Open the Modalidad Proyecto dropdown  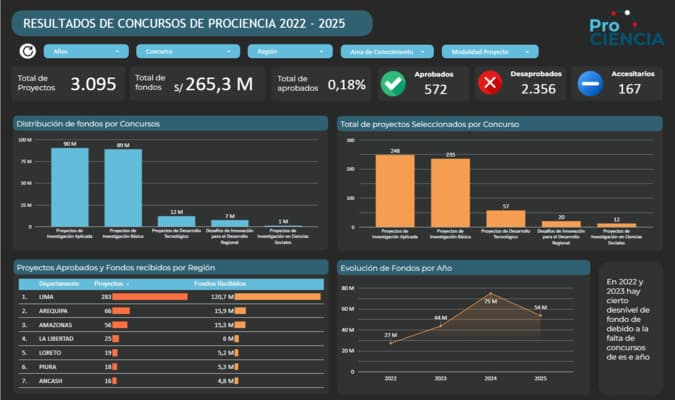click(490, 52)
